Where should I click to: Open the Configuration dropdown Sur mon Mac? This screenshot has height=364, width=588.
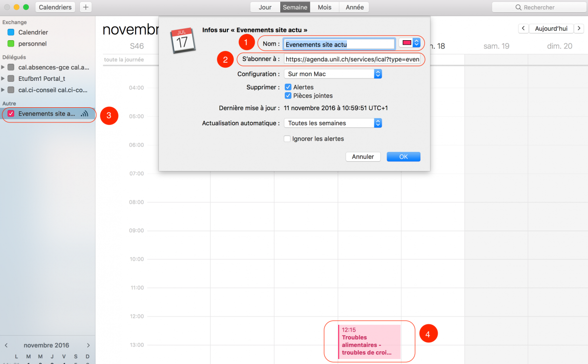(333, 74)
